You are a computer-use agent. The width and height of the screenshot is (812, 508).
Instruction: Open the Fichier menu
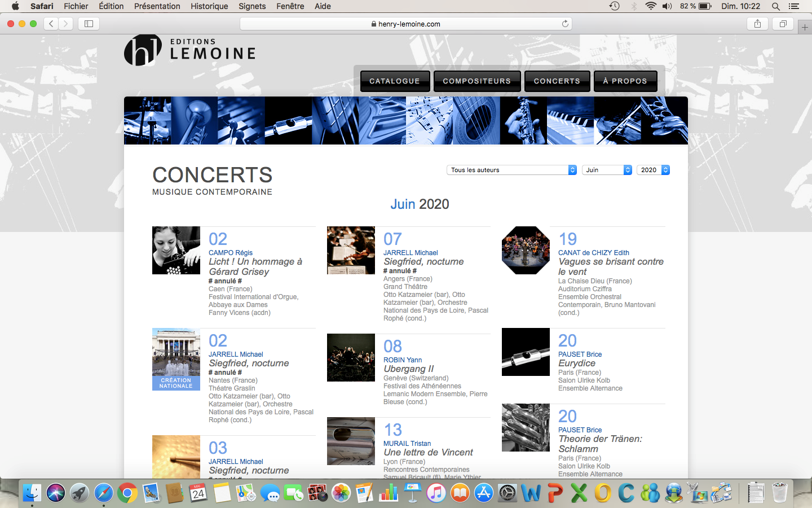[76, 6]
